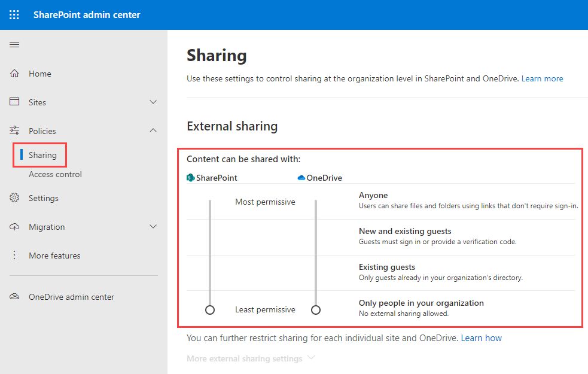Image resolution: width=588 pixels, height=374 pixels.
Task: Click the Sharing page title
Action: (217, 56)
